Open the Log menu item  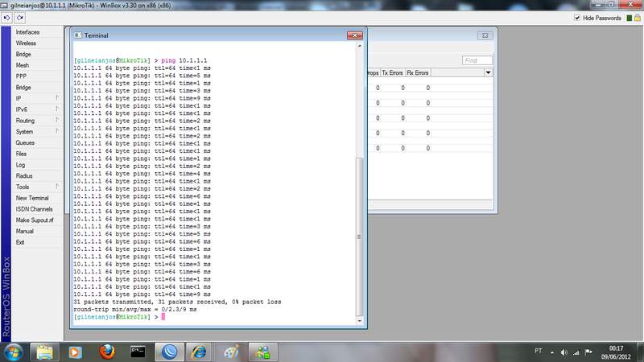pos(21,165)
